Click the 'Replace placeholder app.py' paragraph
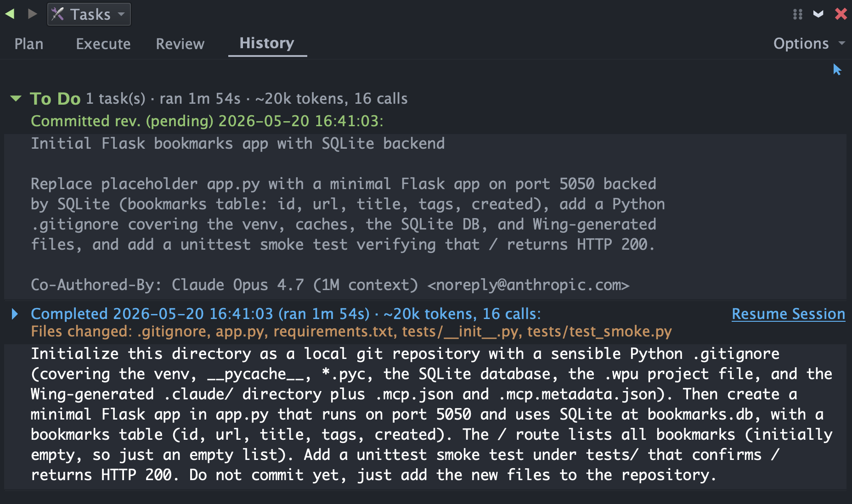The image size is (852, 504). tap(348, 214)
